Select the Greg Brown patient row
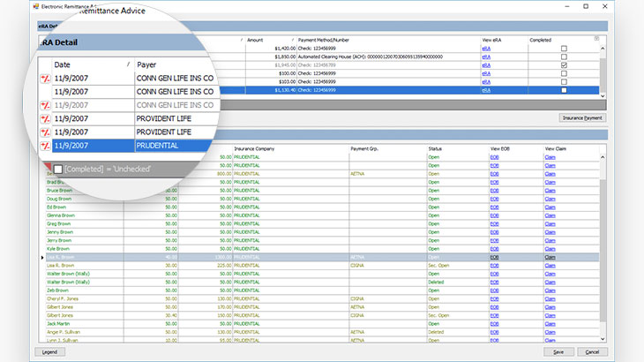Viewport: 644px width, 362px height. pos(322,224)
